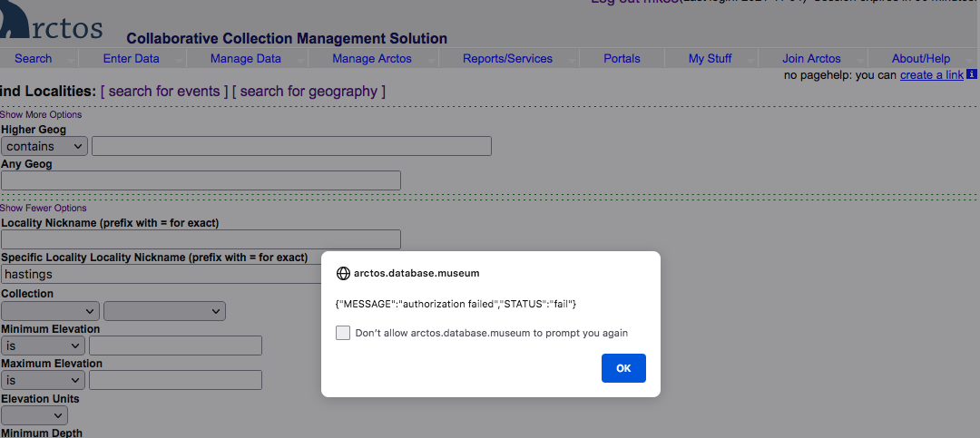Open the Manage Data menu
The height and width of the screenshot is (438, 980).
tap(246, 59)
